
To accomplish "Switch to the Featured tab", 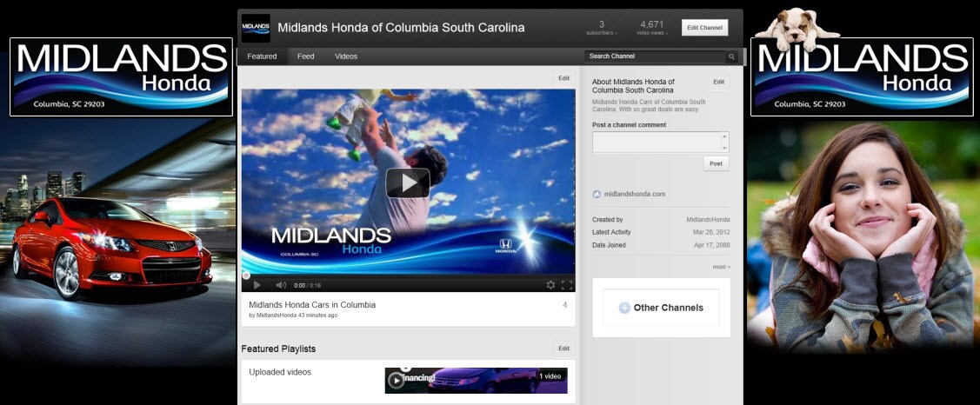I will point(262,56).
